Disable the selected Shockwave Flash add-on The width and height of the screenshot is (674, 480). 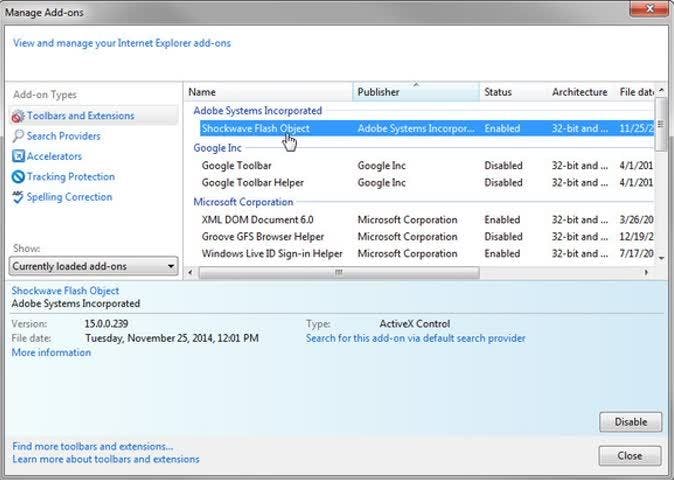pos(630,422)
